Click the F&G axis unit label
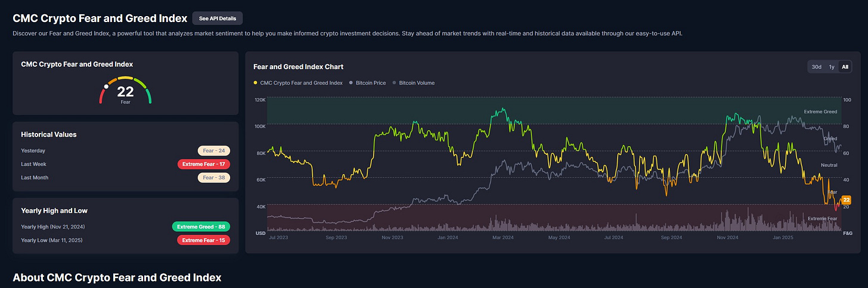The height and width of the screenshot is (288, 868). pos(847,233)
